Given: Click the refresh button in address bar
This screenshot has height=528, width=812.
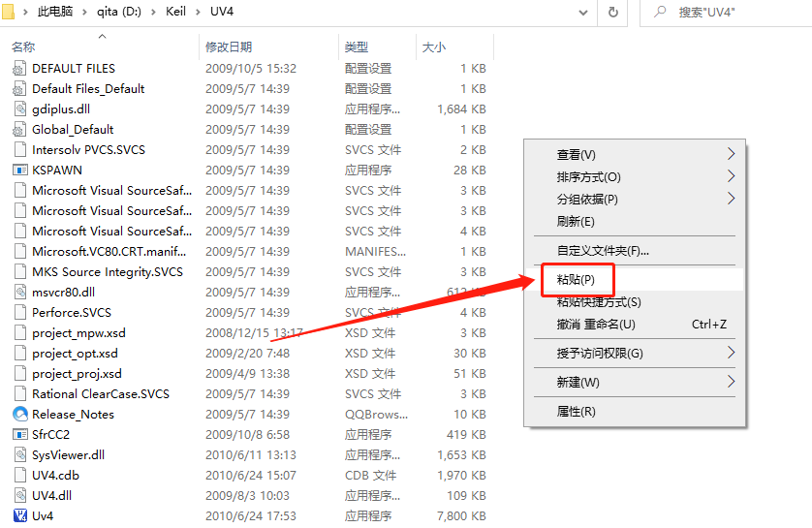Looking at the screenshot, I should click(612, 12).
